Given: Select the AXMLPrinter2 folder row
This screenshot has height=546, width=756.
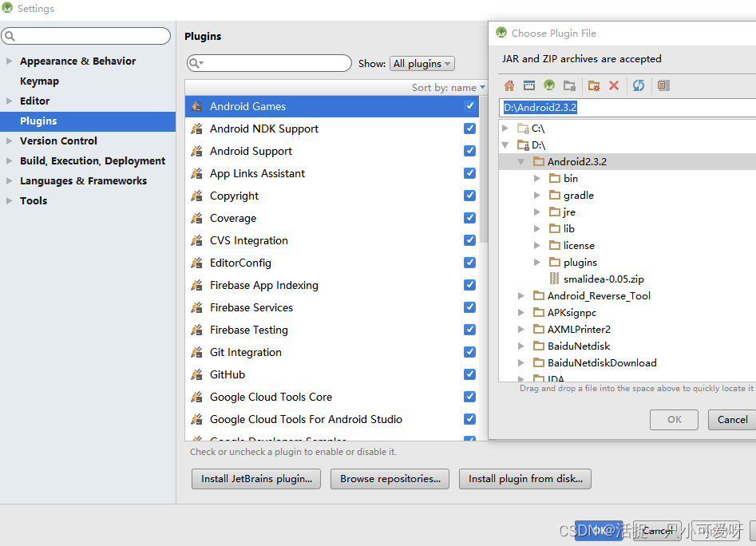Looking at the screenshot, I should pyautogui.click(x=627, y=329).
